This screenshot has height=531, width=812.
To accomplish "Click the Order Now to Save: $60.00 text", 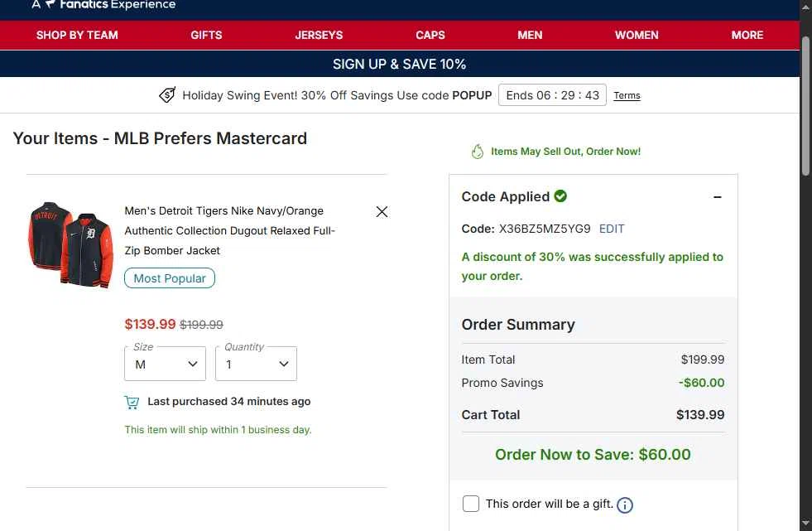I will [x=593, y=454].
